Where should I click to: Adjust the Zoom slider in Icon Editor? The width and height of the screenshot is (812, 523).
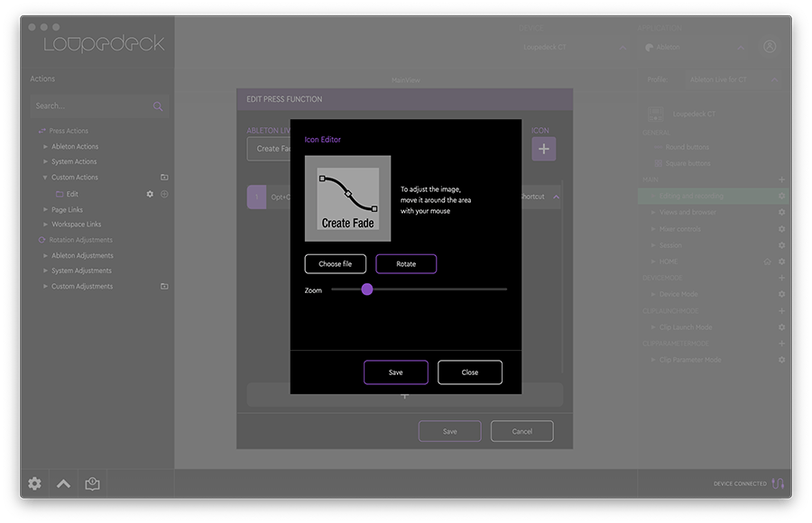(x=366, y=289)
